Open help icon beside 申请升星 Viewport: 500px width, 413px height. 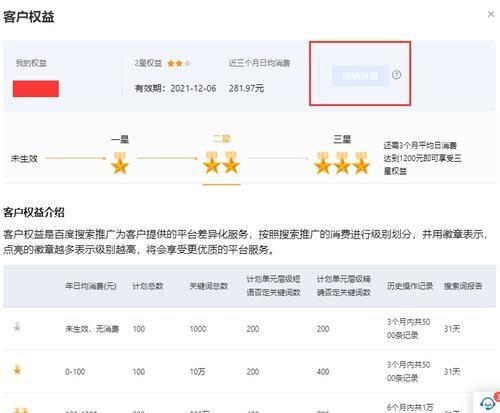coord(396,75)
